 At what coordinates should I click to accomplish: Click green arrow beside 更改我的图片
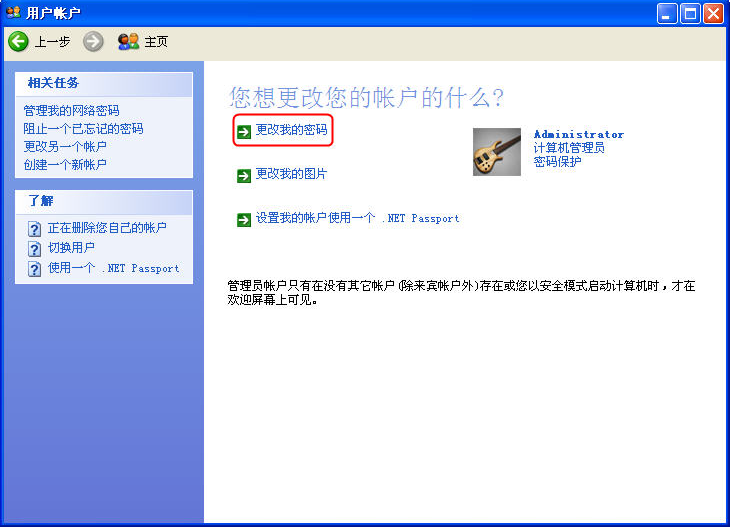coord(243,176)
